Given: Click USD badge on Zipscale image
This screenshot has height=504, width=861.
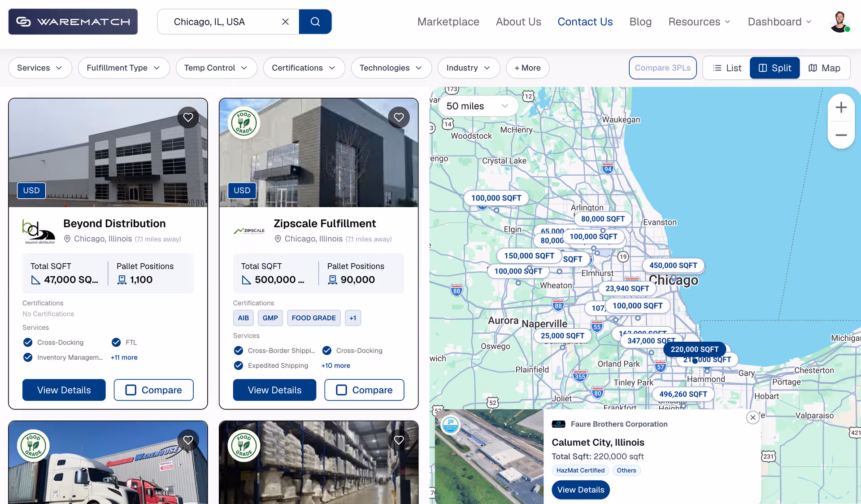Looking at the screenshot, I should click(x=242, y=191).
